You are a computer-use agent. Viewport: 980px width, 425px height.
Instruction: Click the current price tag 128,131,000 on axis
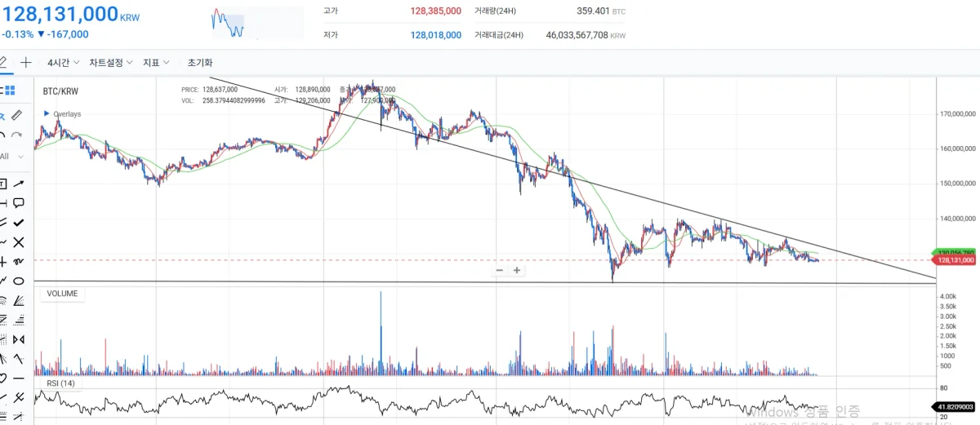pos(954,259)
